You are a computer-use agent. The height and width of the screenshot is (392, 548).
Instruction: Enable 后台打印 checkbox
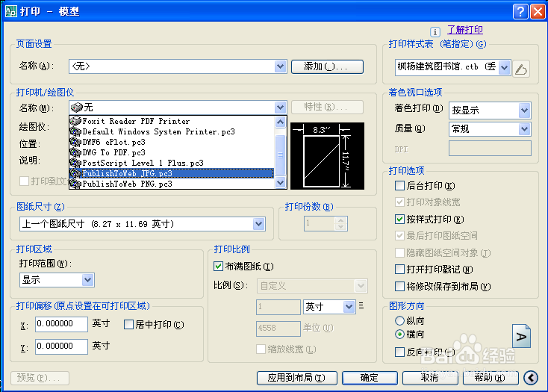[399, 185]
